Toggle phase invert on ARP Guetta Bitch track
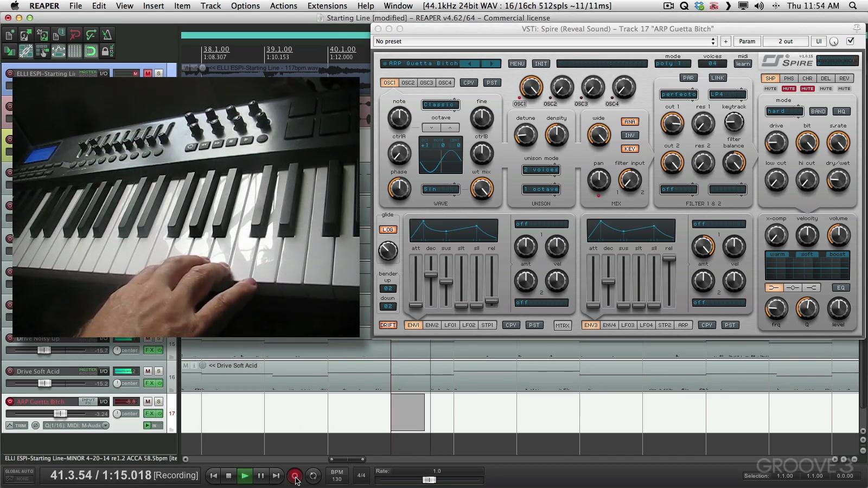This screenshot has width=868, height=488. (36, 426)
